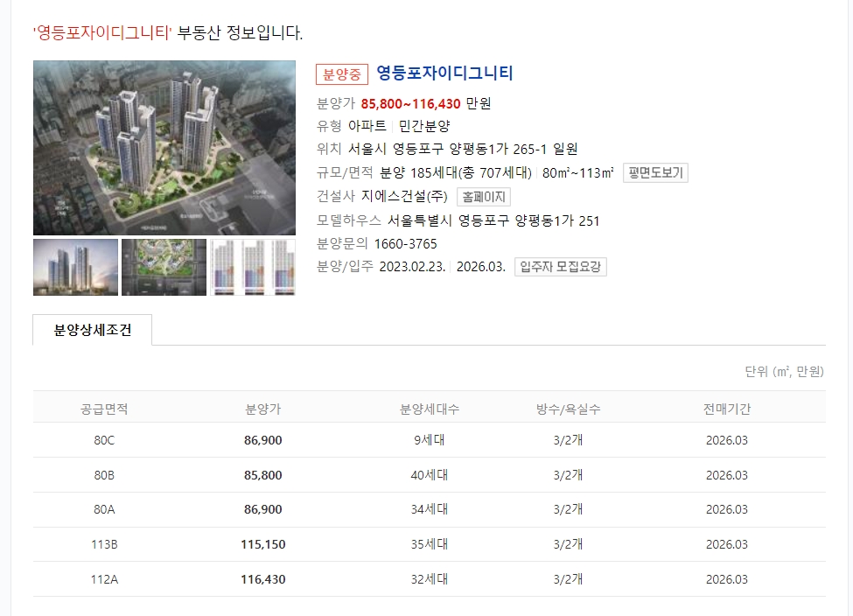Select the 80B supply area cell
The image size is (853, 616).
(104, 475)
